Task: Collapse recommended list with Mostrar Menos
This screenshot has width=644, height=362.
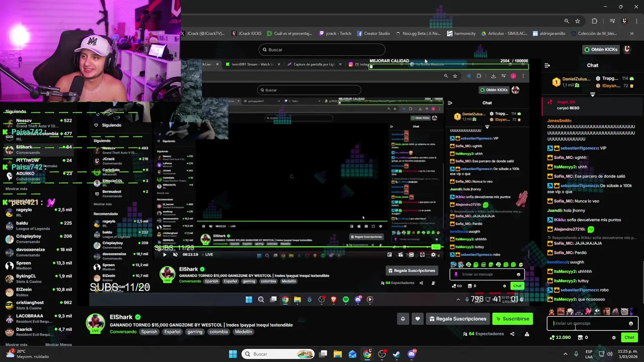Action: point(58,344)
